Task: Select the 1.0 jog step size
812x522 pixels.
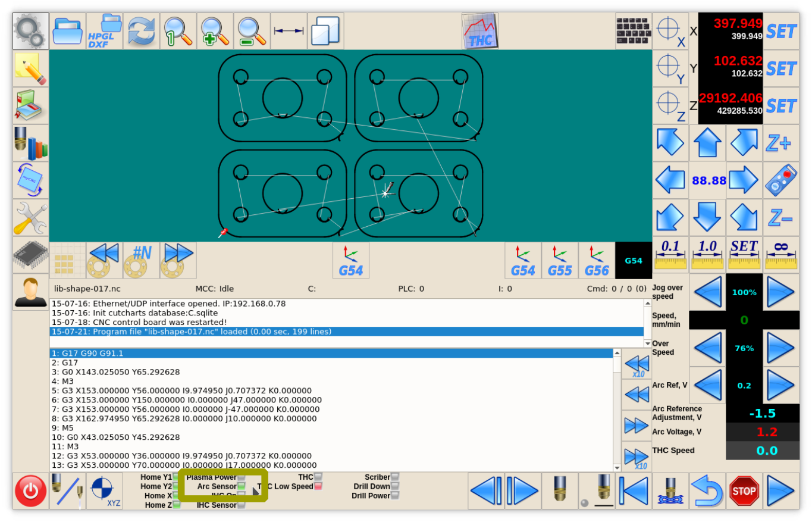Action: [707, 255]
